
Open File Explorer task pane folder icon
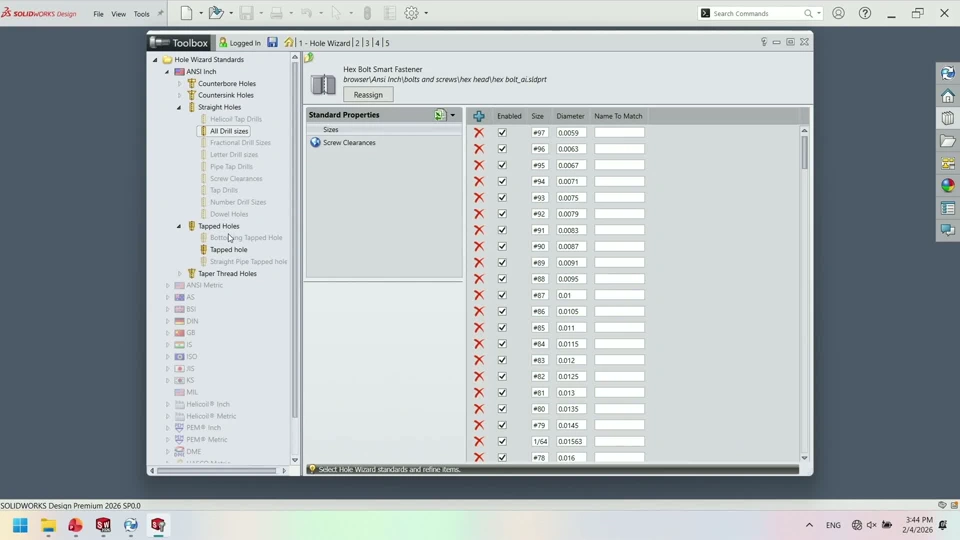[948, 141]
